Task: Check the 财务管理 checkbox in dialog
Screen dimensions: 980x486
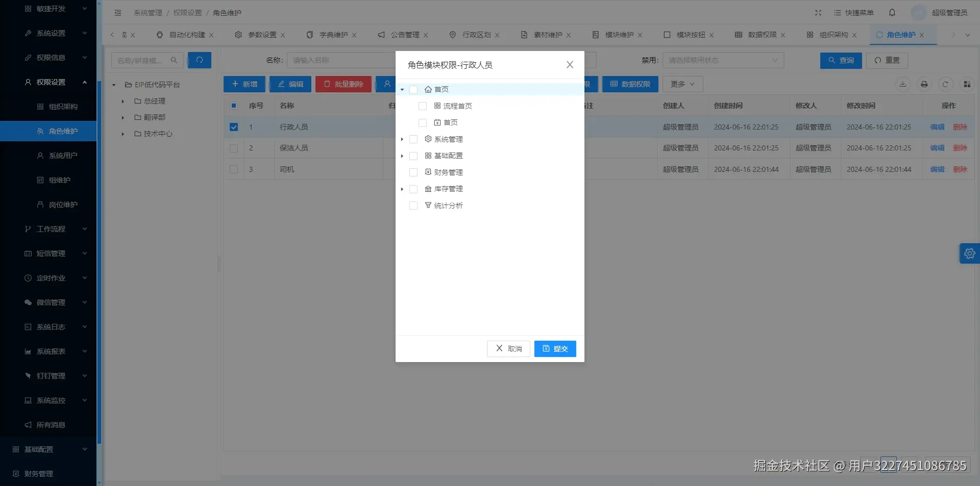Action: pos(413,172)
